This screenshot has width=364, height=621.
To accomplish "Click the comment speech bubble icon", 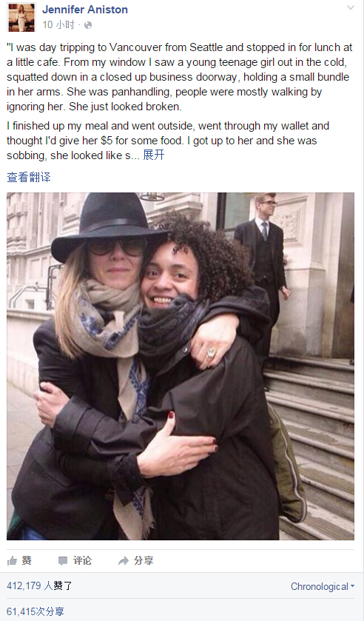I will [63, 560].
